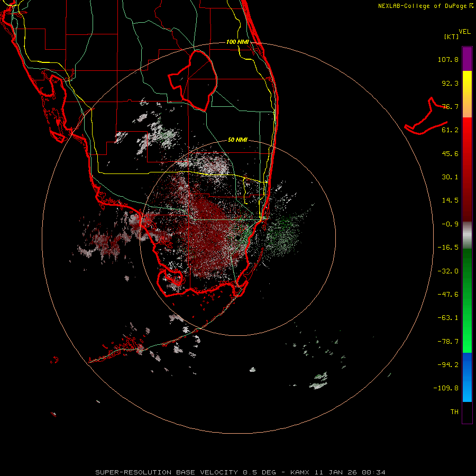
Task: Click the purple segment of the color bar
Action: [x=467, y=59]
